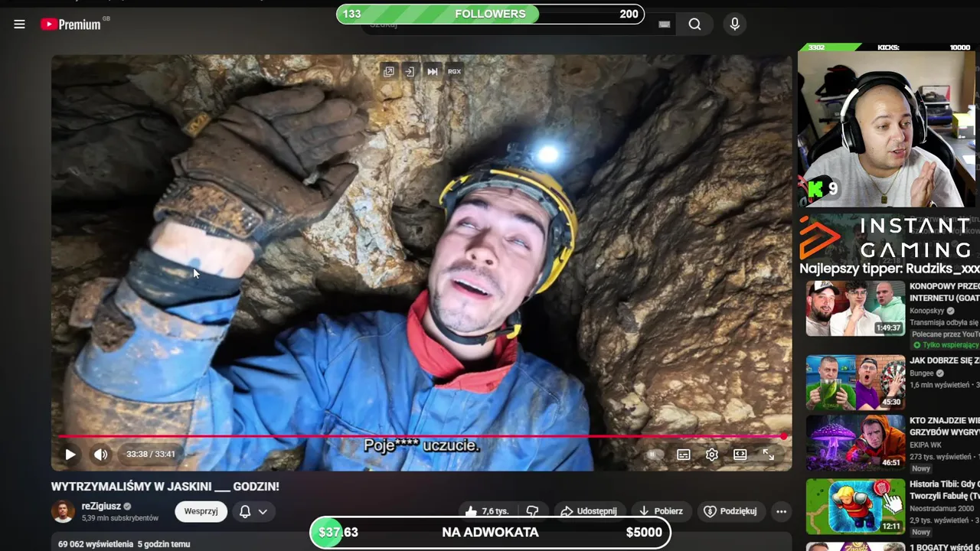Click the search magnifier button
The height and width of the screenshot is (551, 980).
click(x=694, y=24)
